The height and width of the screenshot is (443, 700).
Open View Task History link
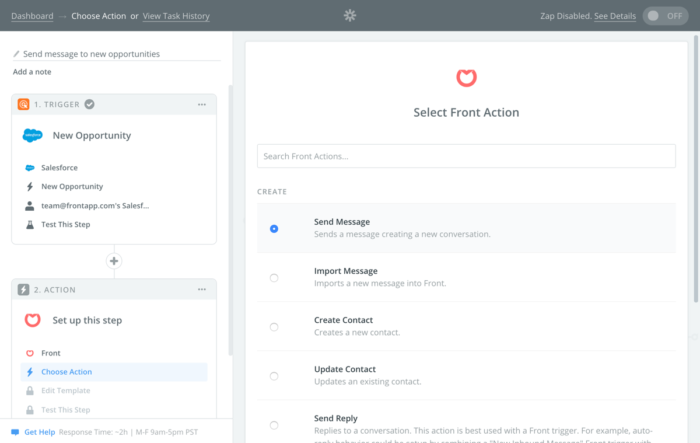(176, 16)
